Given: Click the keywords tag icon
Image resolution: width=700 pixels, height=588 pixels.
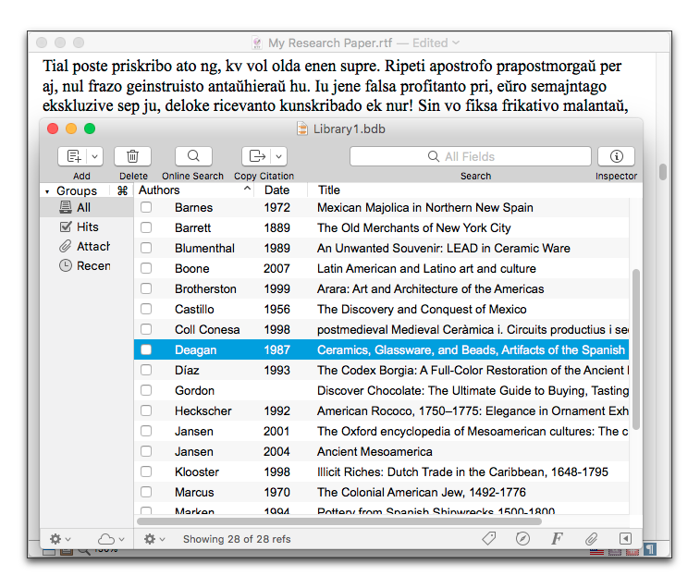Looking at the screenshot, I should point(489,538).
